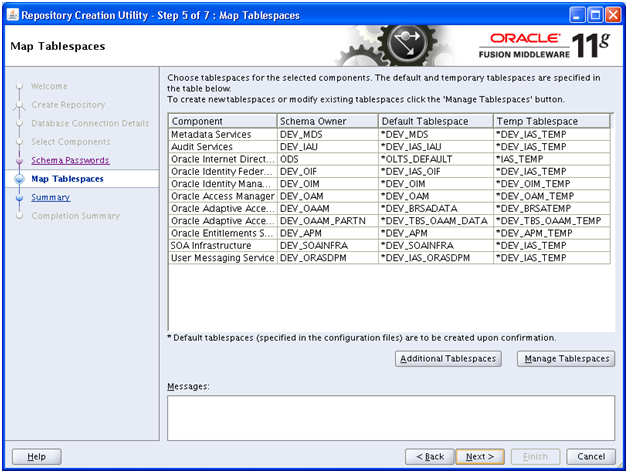
Task: Cancel the Repository Creation Utility
Action: click(591, 457)
